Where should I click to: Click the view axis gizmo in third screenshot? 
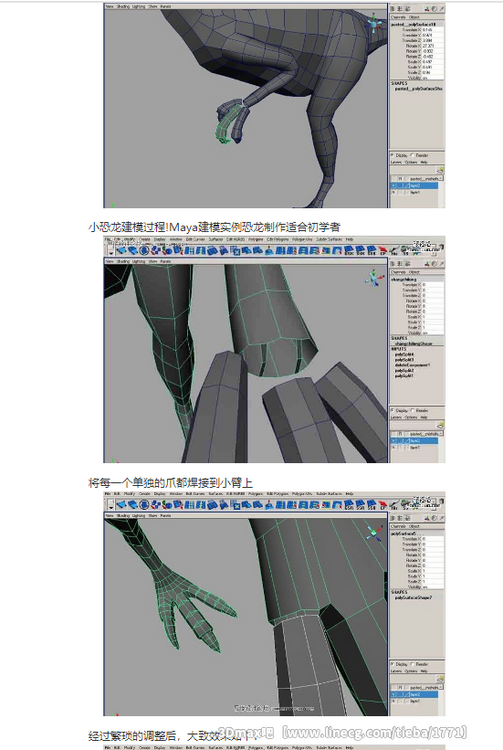pyautogui.click(x=374, y=532)
